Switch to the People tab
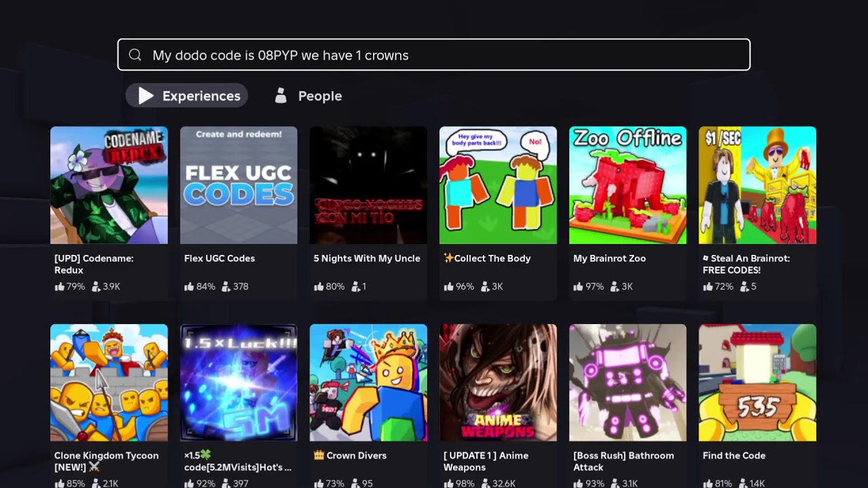868x488 pixels. pos(307,96)
